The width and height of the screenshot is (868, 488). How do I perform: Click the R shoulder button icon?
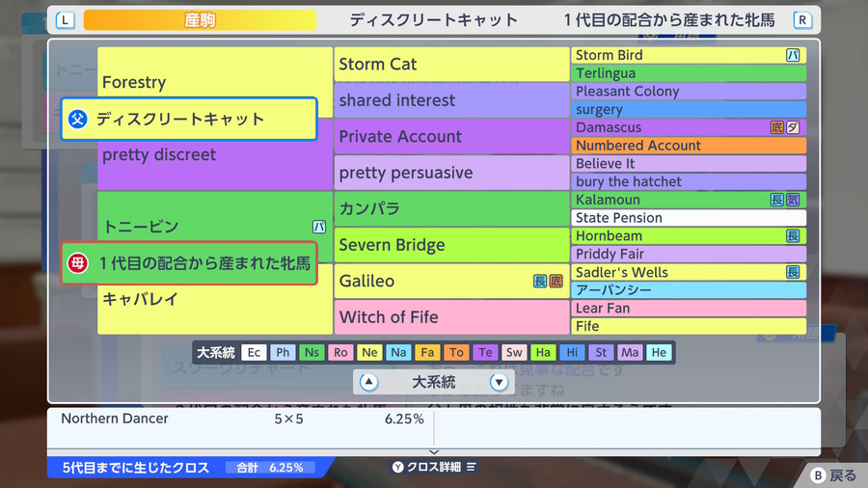(802, 20)
